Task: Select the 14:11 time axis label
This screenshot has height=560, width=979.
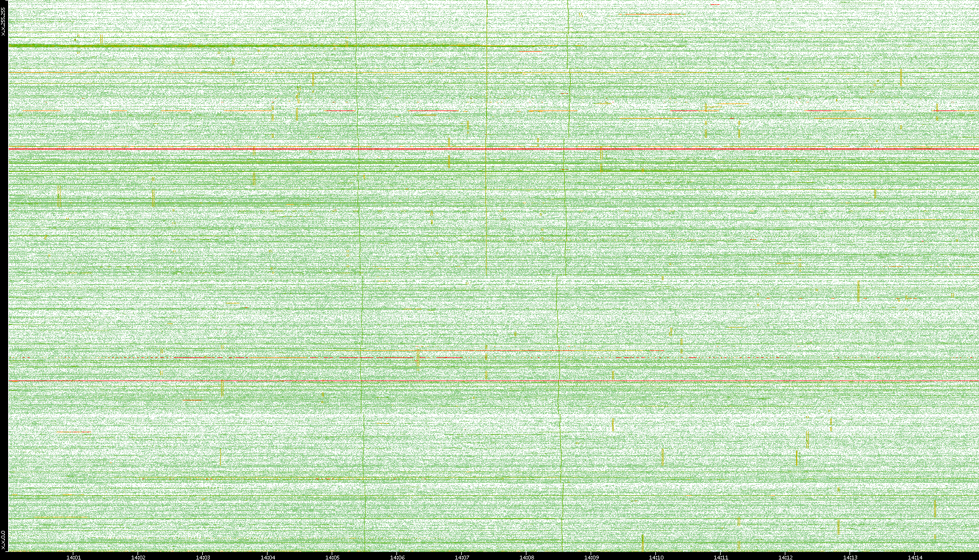Action: tap(721, 557)
